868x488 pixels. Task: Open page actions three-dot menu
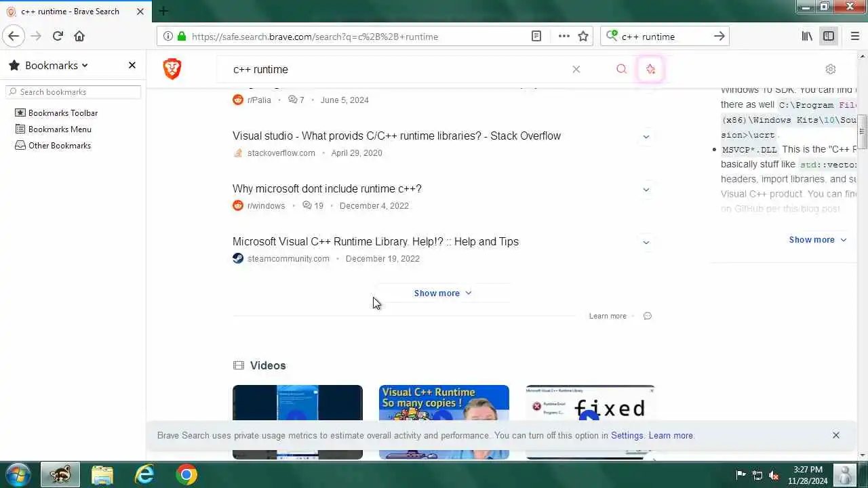pos(564,36)
